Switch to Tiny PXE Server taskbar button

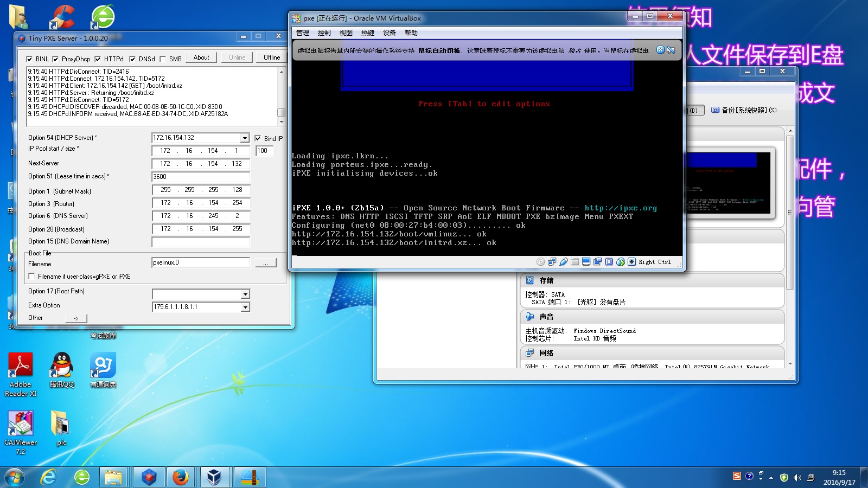pos(149,477)
